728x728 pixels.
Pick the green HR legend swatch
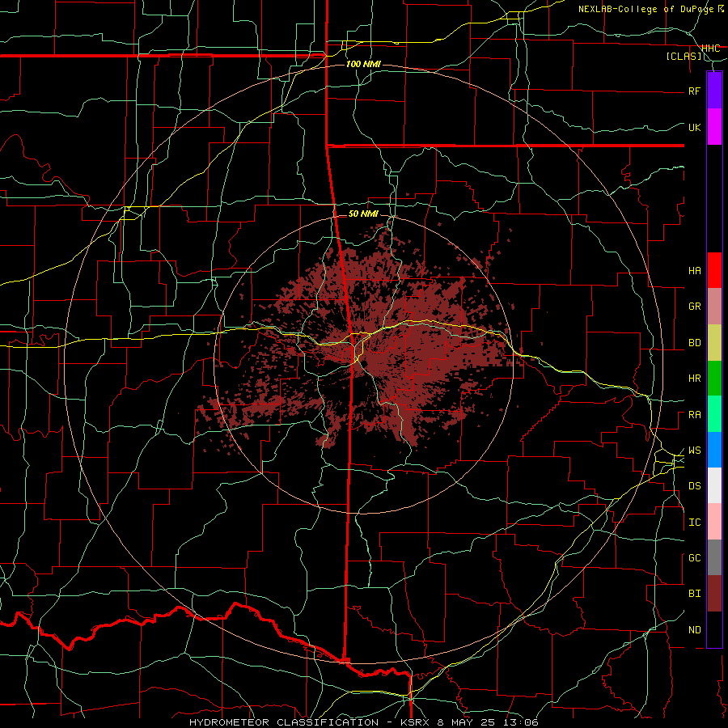tap(714, 379)
